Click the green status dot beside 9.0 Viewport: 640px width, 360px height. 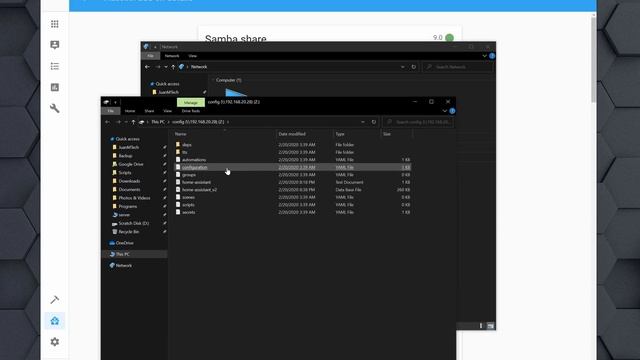[x=449, y=38]
